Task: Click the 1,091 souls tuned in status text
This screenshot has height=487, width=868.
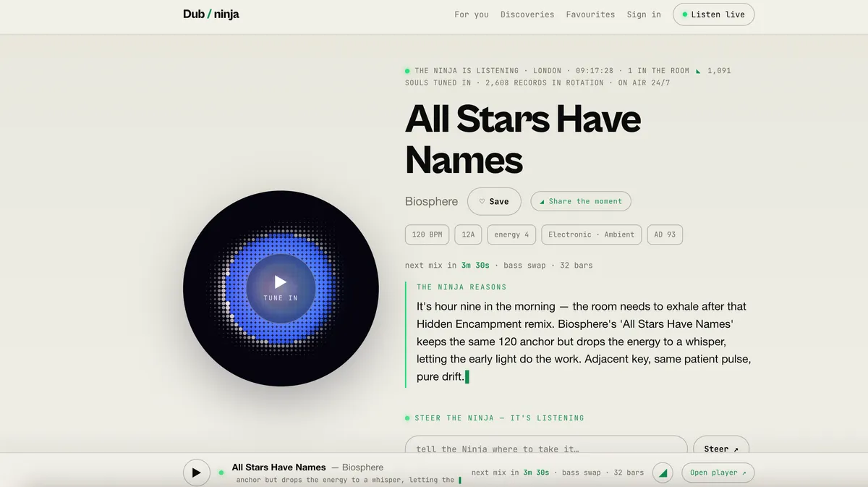Action: pos(568,77)
